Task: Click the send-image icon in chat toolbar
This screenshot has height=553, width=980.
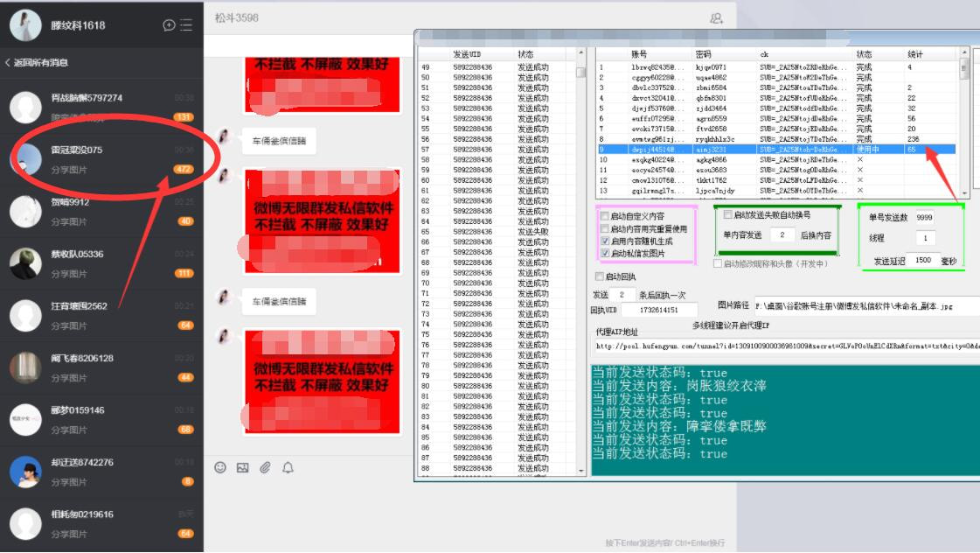Action: point(242,467)
